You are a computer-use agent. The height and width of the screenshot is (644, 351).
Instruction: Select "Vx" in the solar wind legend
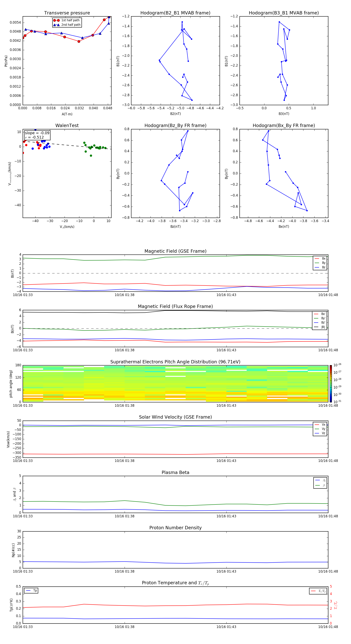click(x=320, y=425)
